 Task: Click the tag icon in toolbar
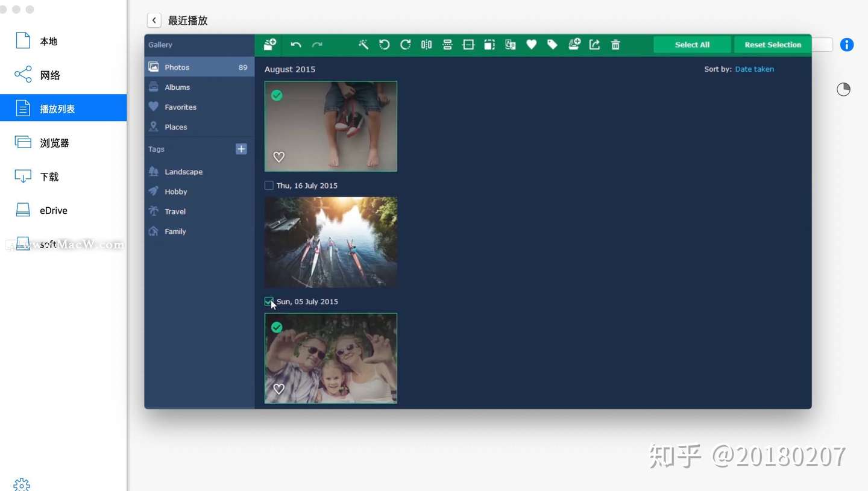[x=552, y=45]
